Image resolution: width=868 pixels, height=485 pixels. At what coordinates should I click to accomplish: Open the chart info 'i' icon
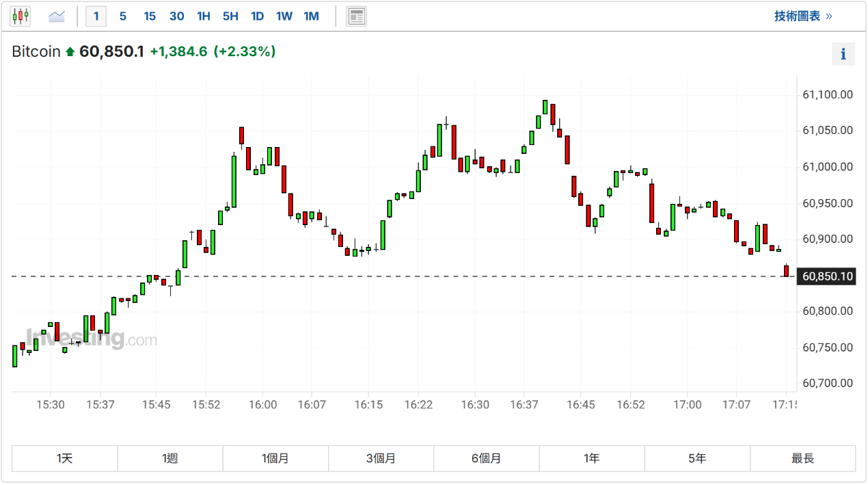pyautogui.click(x=843, y=54)
